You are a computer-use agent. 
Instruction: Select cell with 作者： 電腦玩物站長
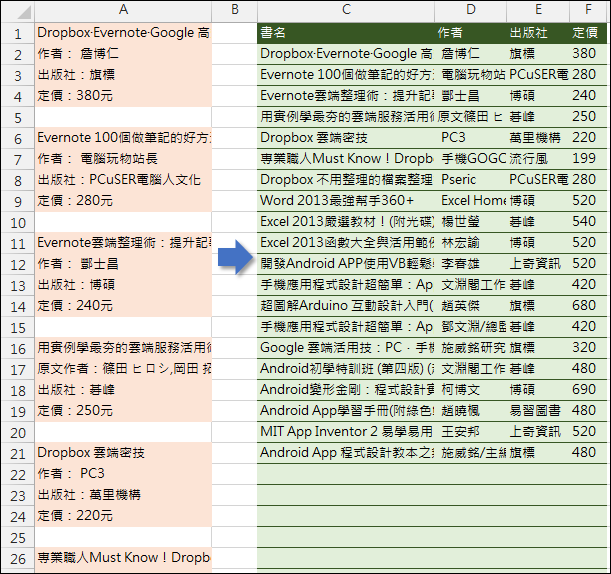pyautogui.click(x=123, y=159)
